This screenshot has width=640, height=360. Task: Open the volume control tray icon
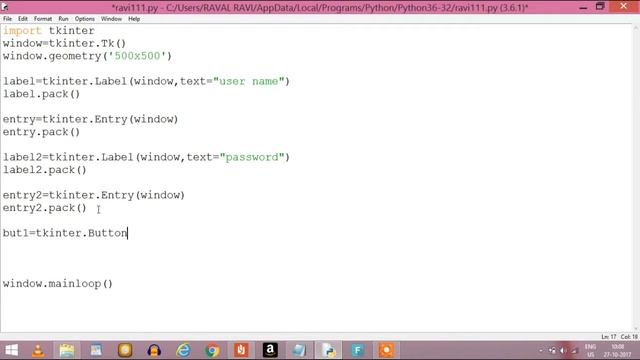563,350
